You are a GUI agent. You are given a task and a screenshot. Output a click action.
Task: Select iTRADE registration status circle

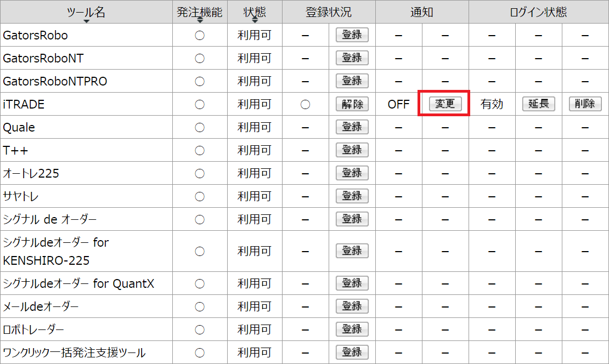pyautogui.click(x=306, y=104)
